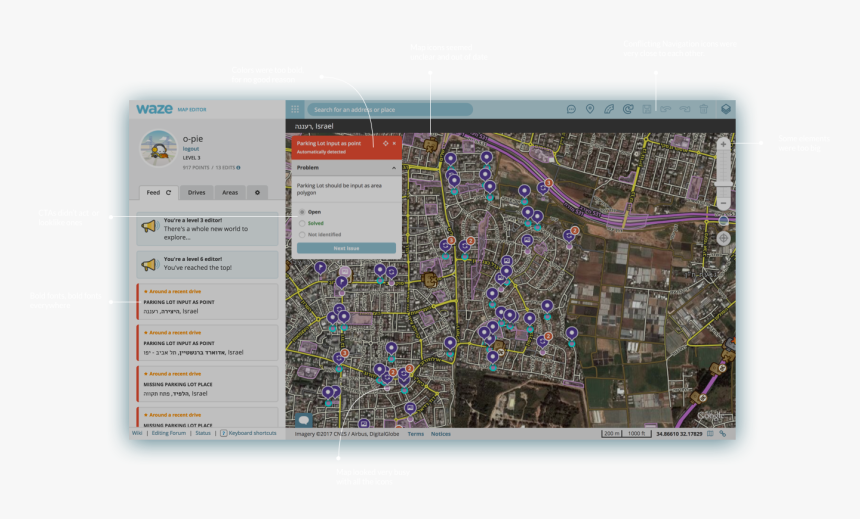
Task: Click the 'You're a level 3 editor!' text
Action: tap(193, 220)
